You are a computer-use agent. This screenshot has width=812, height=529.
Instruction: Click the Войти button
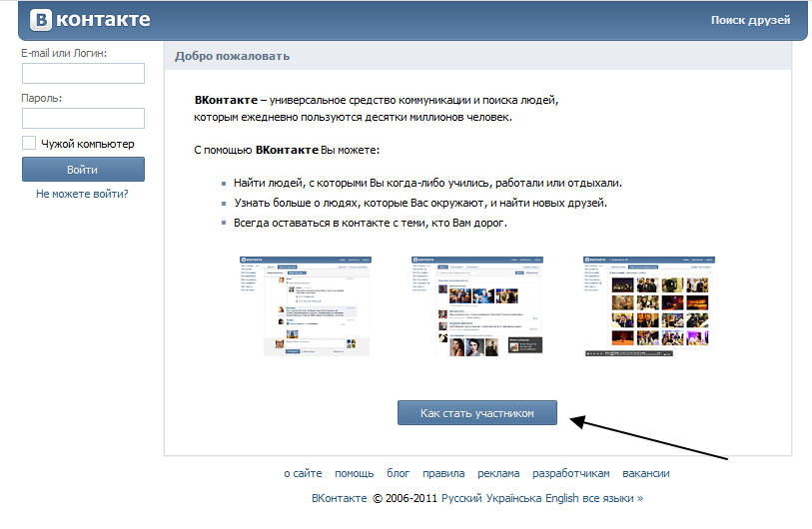pos(83,170)
